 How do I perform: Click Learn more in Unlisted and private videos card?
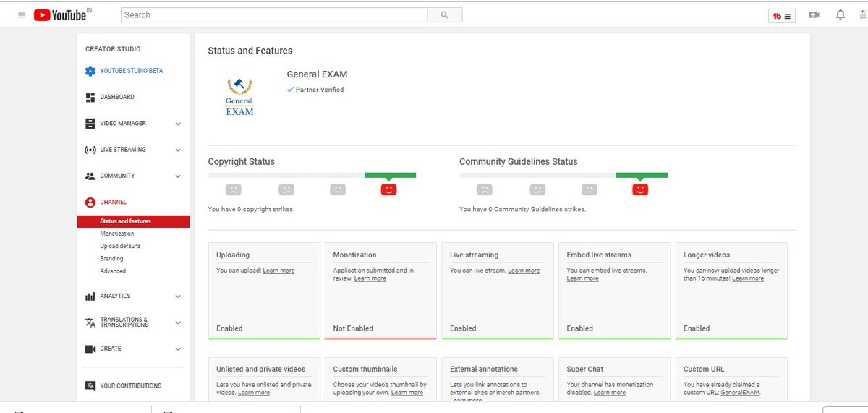[254, 393]
